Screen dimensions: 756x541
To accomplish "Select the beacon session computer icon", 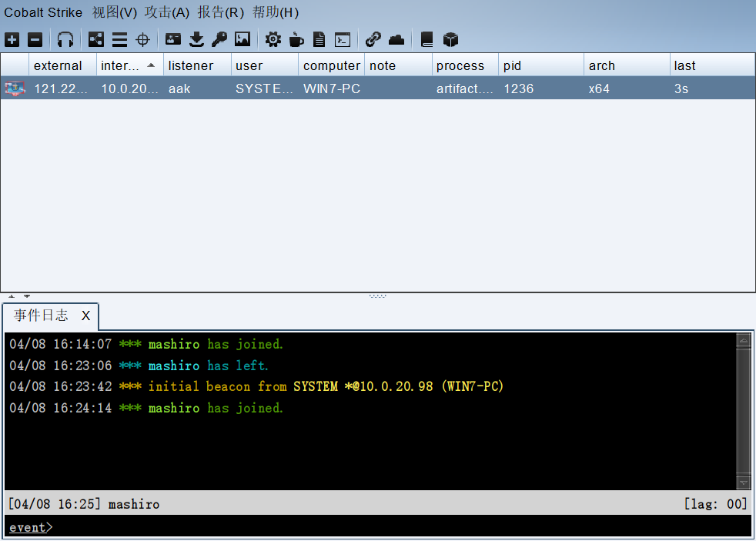I will click(15, 88).
